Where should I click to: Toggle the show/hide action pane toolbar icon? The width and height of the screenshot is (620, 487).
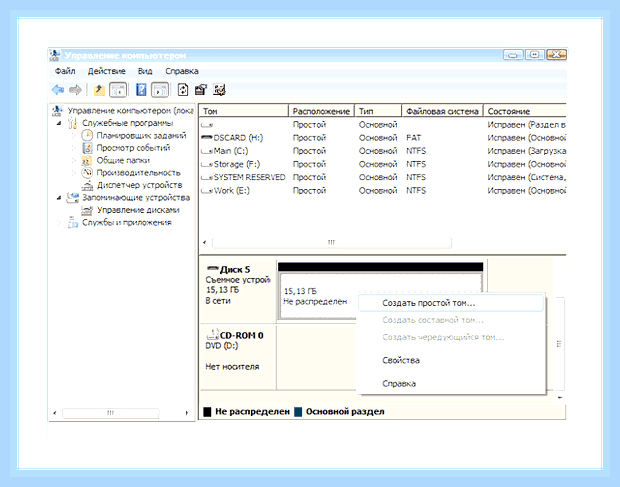coord(160,90)
